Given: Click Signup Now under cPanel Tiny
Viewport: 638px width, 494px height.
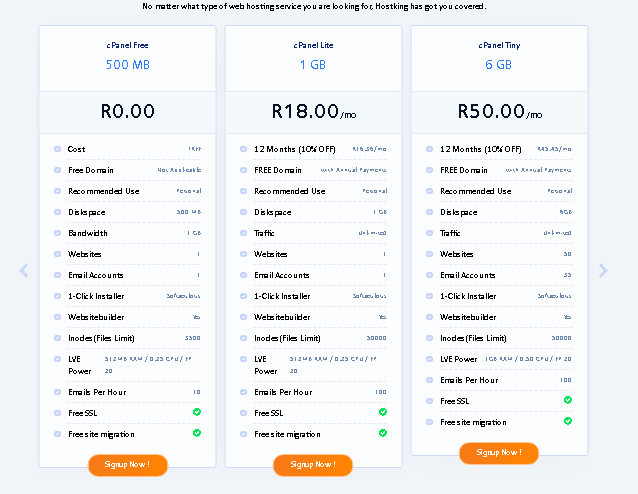Looking at the screenshot, I should pyautogui.click(x=499, y=453).
